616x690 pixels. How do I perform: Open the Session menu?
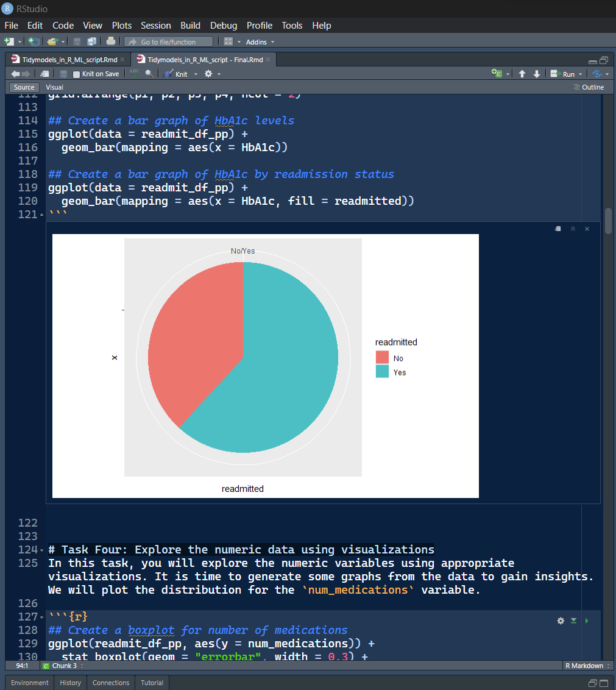156,26
